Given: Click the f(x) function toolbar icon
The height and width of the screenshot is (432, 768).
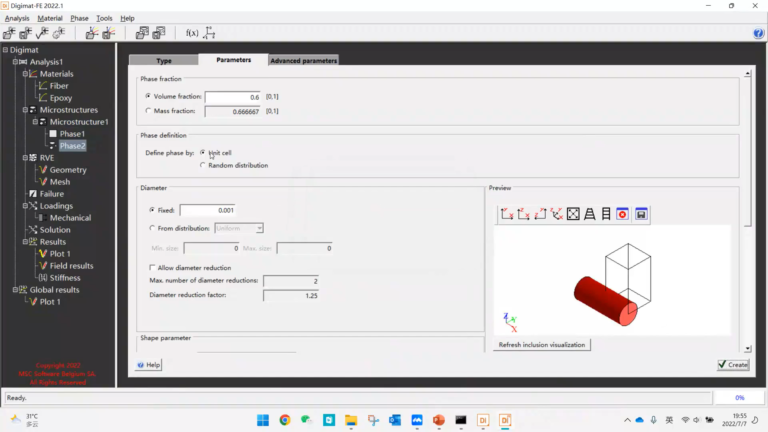Looking at the screenshot, I should 192,33.
